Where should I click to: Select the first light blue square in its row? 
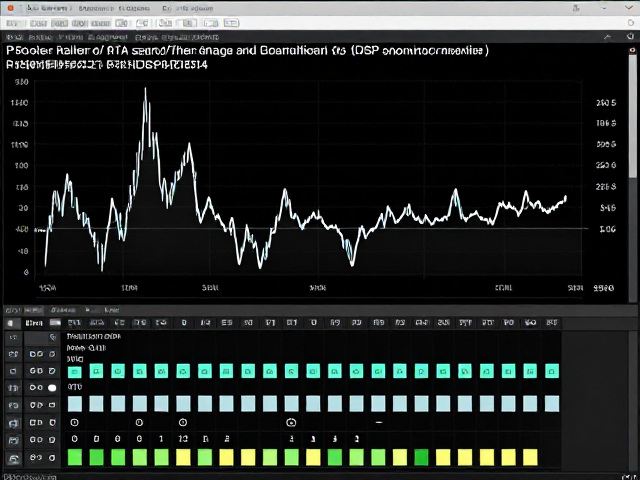[74, 404]
